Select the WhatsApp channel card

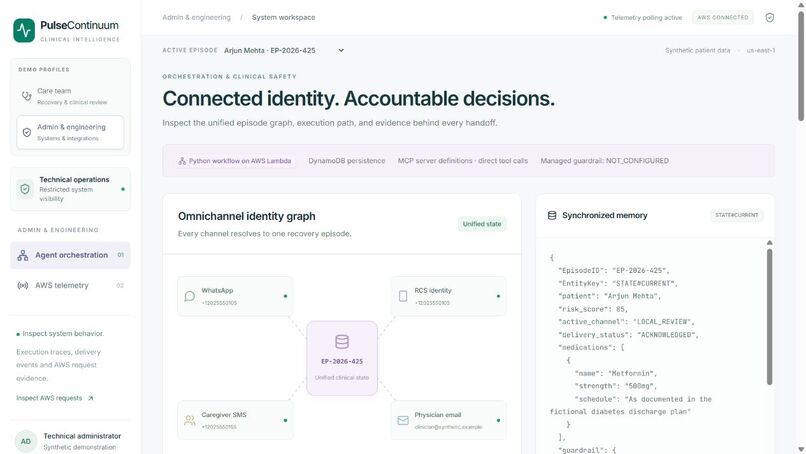235,296
